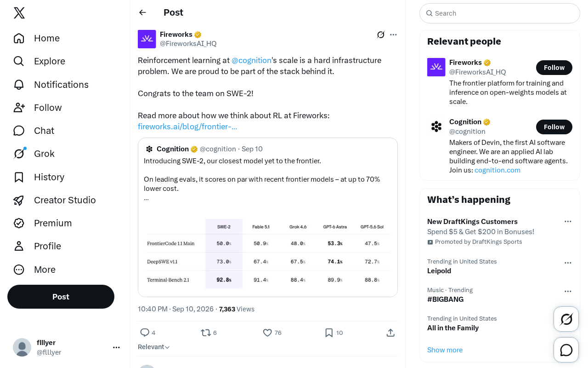The image size is (588, 368).
Task: Share post with the upload icon
Action: (390, 333)
